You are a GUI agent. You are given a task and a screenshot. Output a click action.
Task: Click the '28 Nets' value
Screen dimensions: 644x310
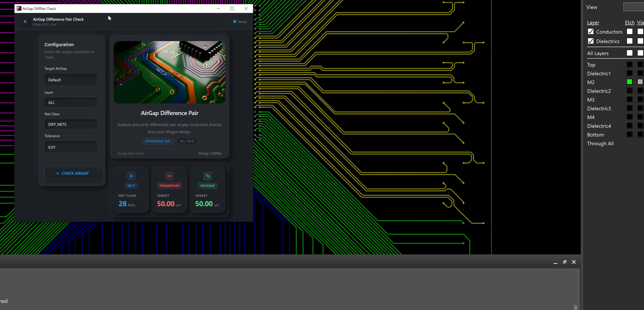pyautogui.click(x=127, y=204)
